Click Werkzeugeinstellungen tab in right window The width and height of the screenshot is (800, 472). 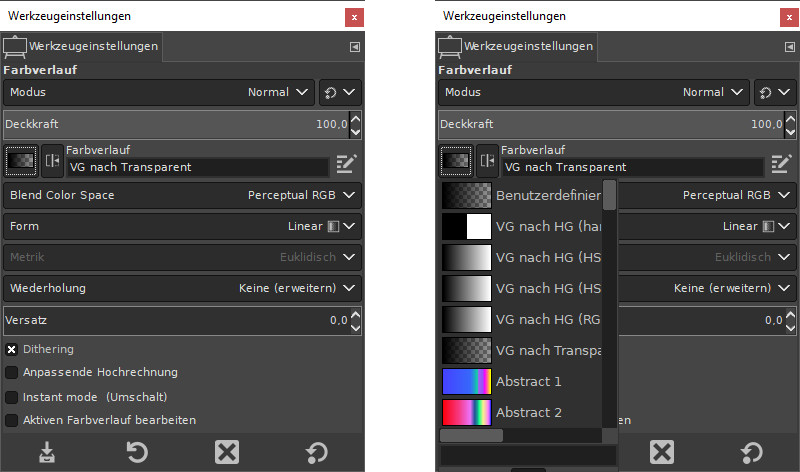(516, 46)
